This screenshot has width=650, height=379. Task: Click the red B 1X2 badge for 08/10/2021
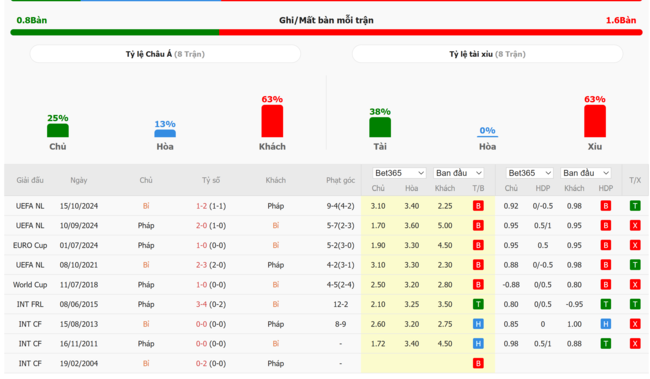coord(478,265)
